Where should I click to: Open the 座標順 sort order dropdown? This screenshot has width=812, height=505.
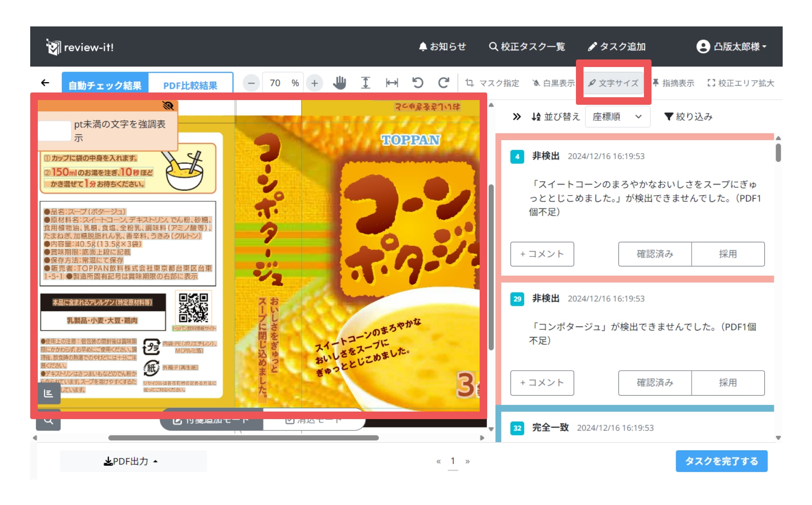[617, 117]
